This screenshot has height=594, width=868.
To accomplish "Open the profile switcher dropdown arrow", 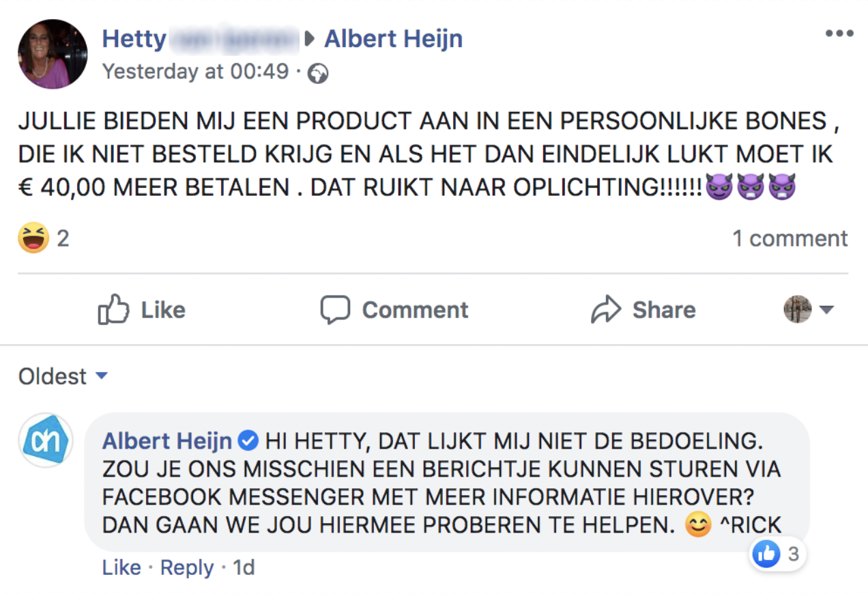I will (x=826, y=310).
